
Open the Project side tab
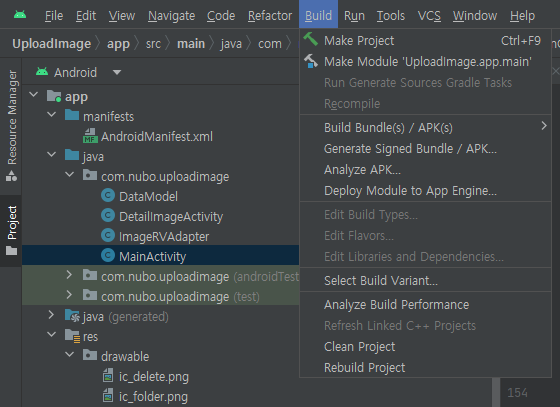point(11,231)
